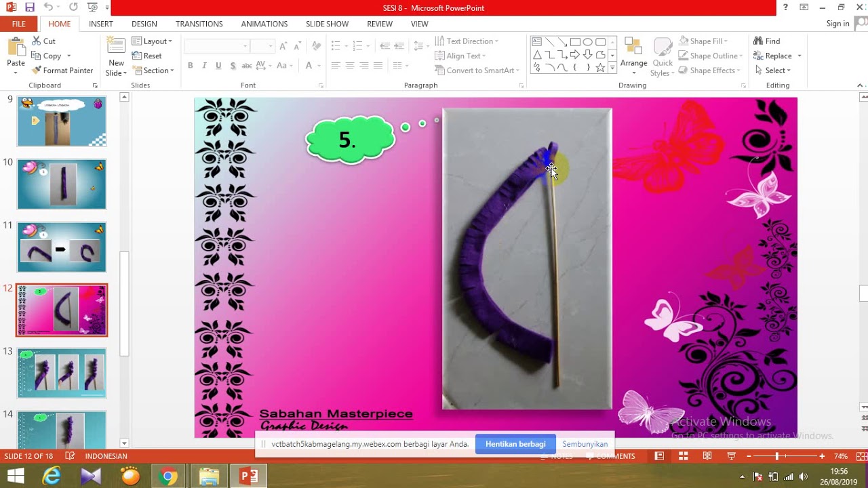Screen dimensions: 868x488
Task: Select the text box shape
Action: pos(537,42)
